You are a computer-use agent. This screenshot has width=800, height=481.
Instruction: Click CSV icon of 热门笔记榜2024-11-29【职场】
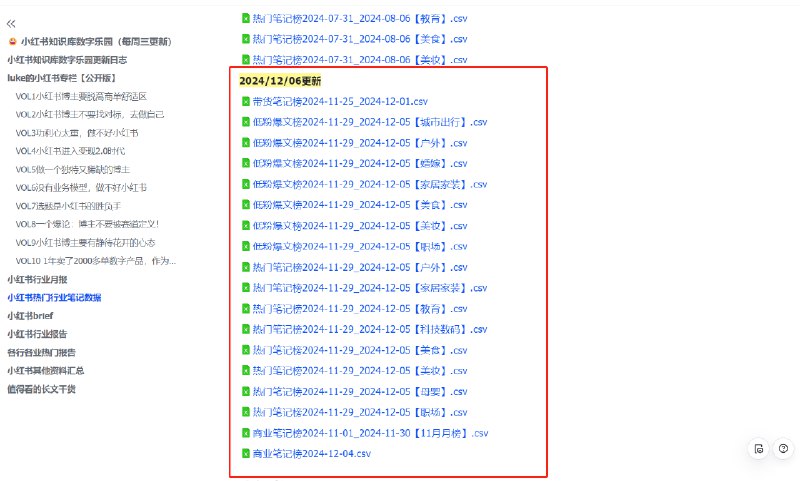(x=245, y=412)
